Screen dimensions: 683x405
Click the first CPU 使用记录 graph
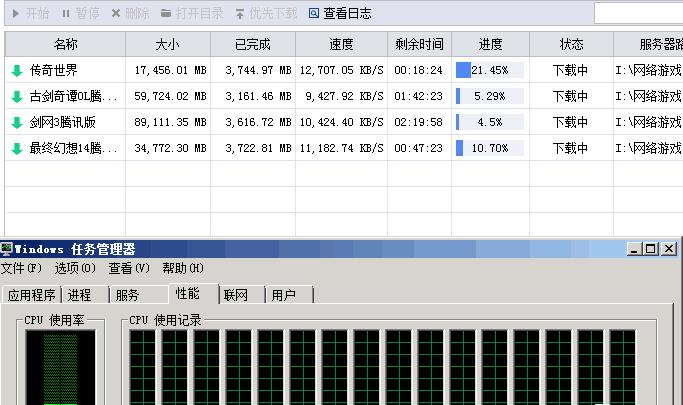pos(142,368)
